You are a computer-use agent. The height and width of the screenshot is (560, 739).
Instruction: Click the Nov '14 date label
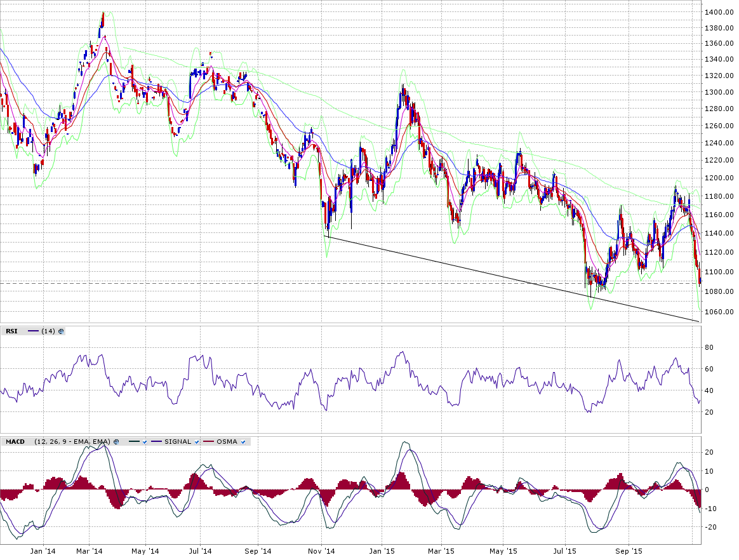pyautogui.click(x=321, y=551)
